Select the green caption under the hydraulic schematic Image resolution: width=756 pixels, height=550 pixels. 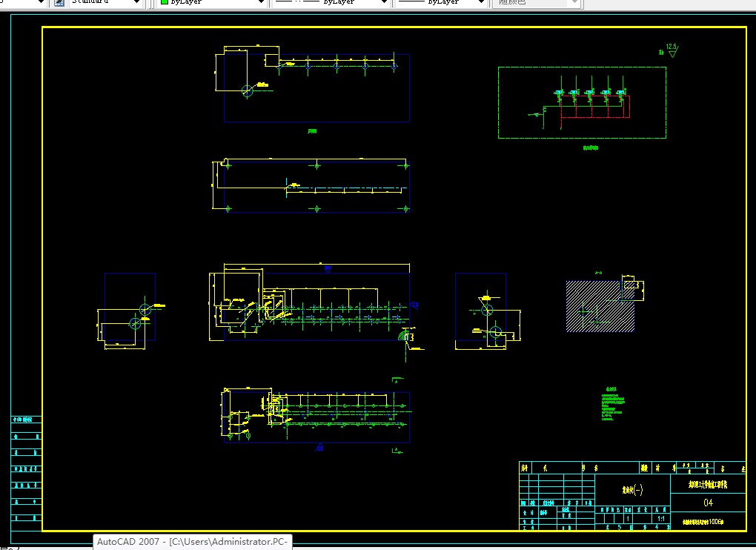tap(590, 148)
